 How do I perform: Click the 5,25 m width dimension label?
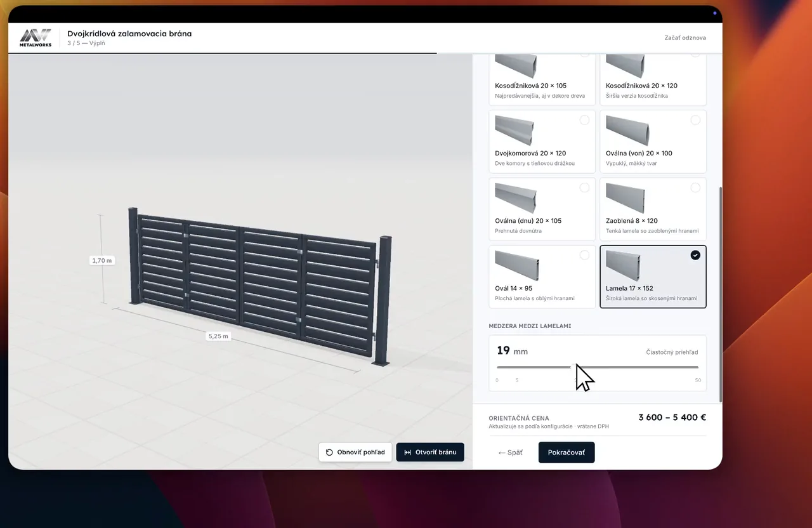[218, 336]
